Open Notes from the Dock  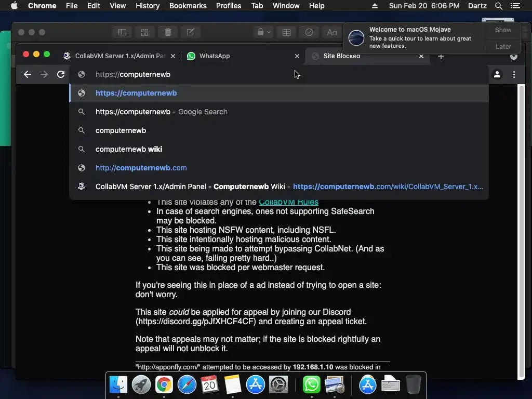[232, 385]
